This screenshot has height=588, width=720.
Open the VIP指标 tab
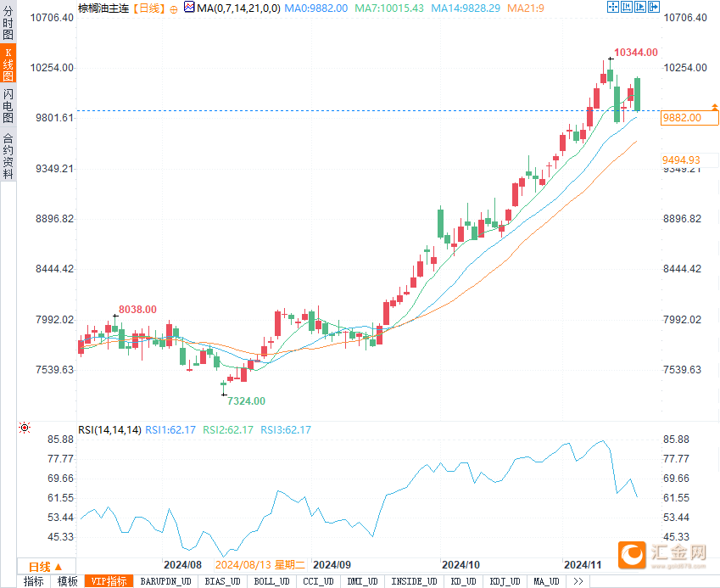107,582
